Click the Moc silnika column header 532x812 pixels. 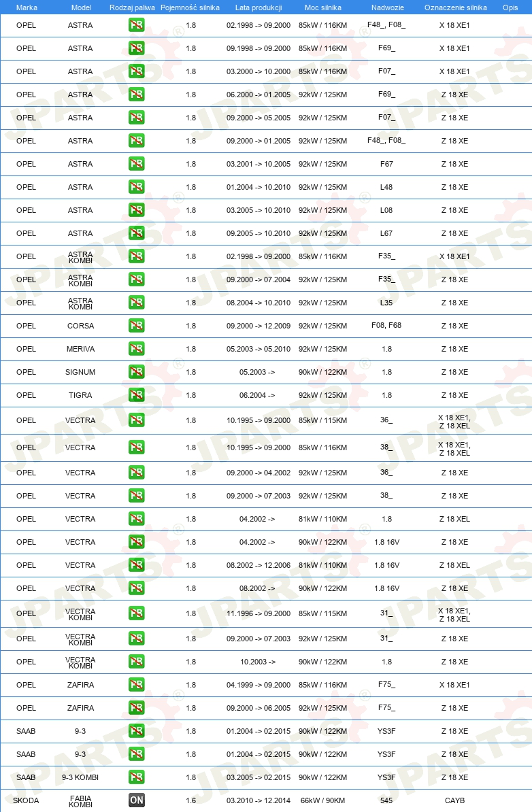click(x=322, y=7)
